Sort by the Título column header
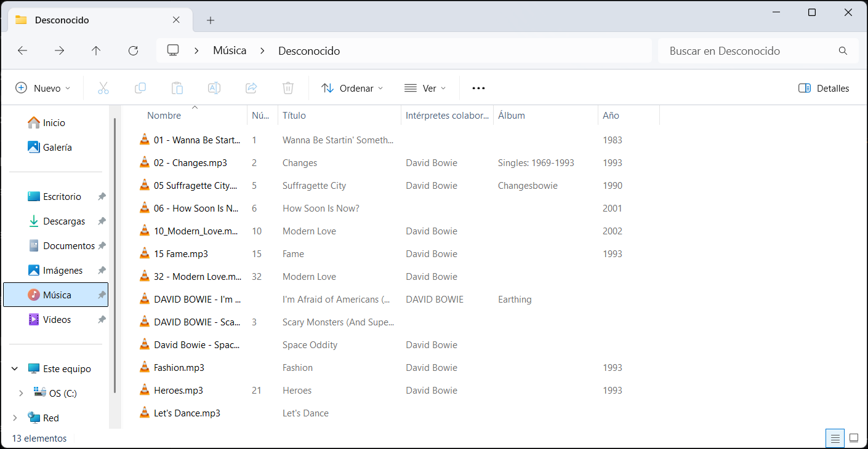 pyautogui.click(x=339, y=115)
